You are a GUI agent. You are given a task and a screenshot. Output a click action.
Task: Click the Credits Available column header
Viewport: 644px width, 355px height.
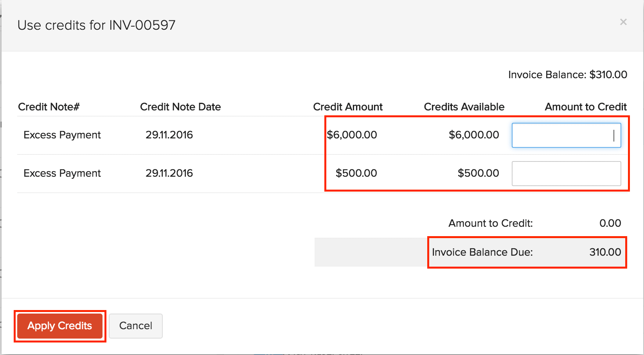coord(464,107)
